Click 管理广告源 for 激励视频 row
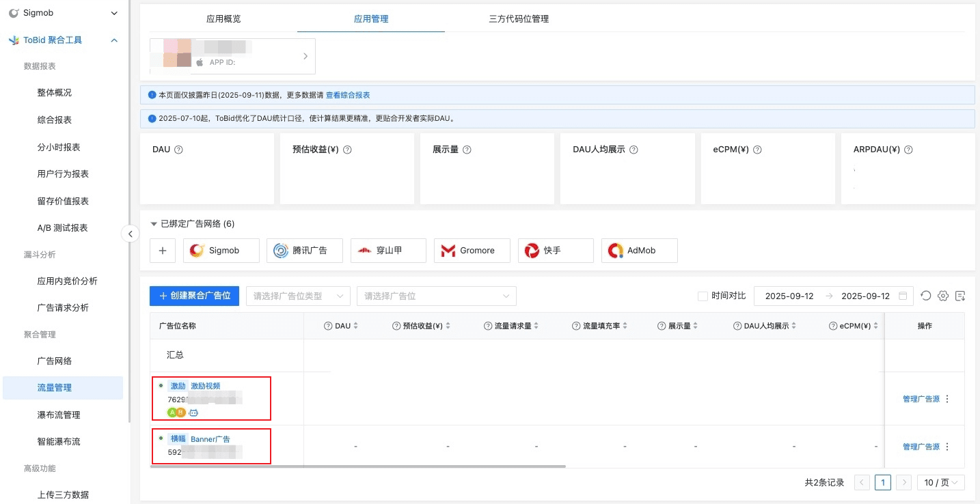980x504 pixels. [921, 399]
